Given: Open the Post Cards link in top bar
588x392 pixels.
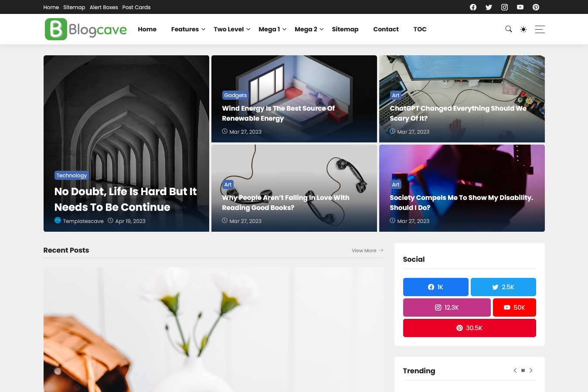Looking at the screenshot, I should tap(136, 7).
